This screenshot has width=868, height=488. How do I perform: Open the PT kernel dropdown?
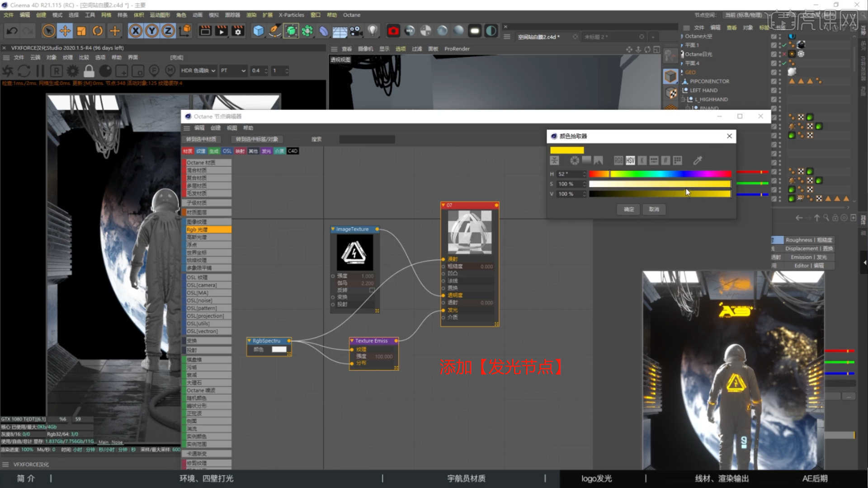pyautogui.click(x=233, y=70)
